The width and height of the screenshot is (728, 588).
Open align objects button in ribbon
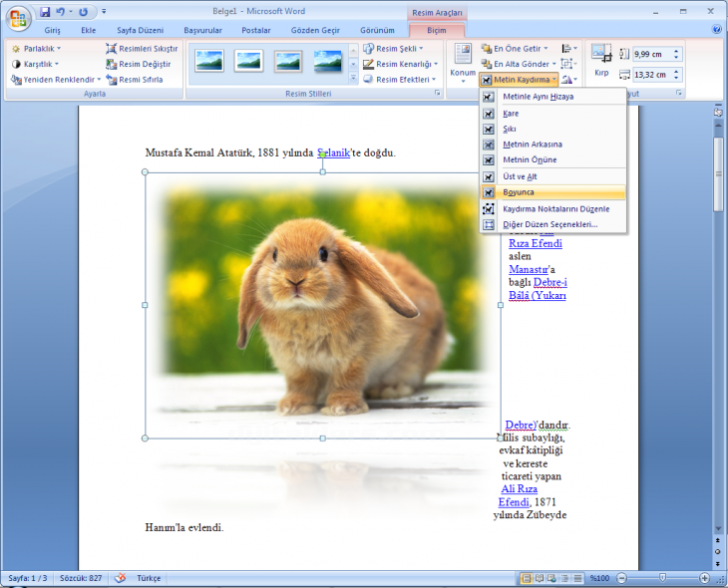pos(569,48)
